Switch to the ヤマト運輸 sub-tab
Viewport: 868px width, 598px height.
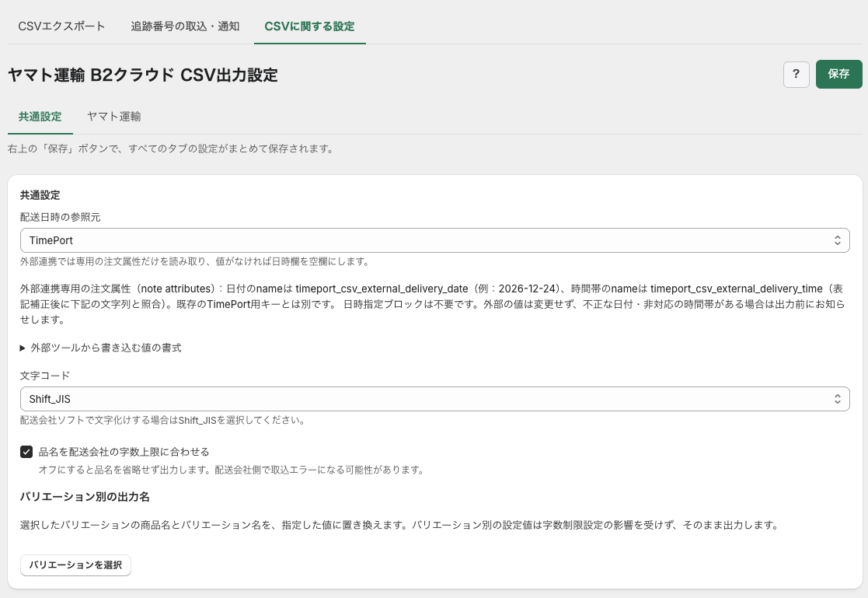114,117
